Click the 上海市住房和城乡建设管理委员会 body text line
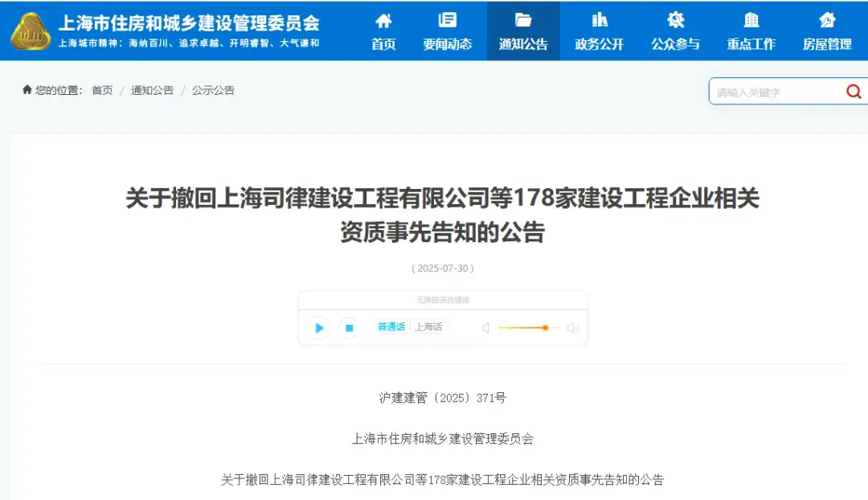Viewport: 868px width, 500px height. pos(443,439)
